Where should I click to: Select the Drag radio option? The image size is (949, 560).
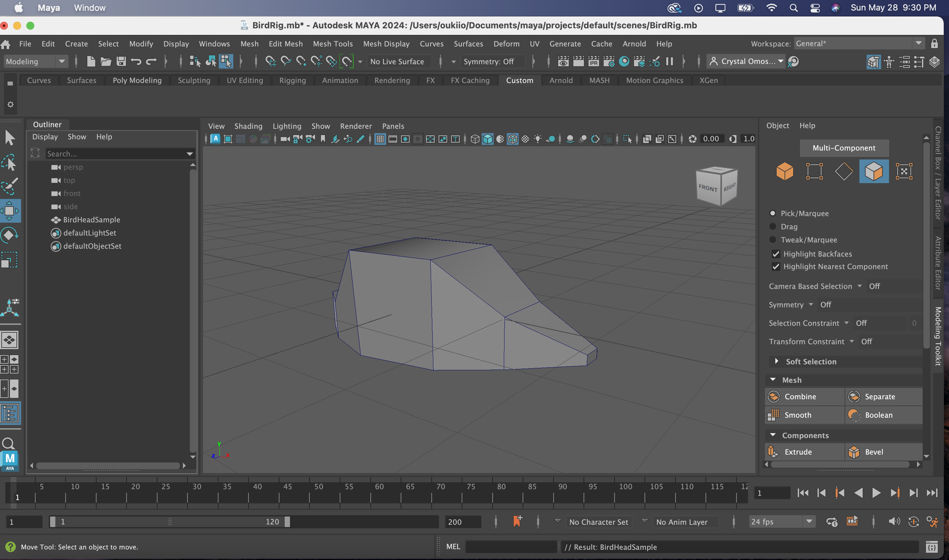pyautogui.click(x=773, y=226)
